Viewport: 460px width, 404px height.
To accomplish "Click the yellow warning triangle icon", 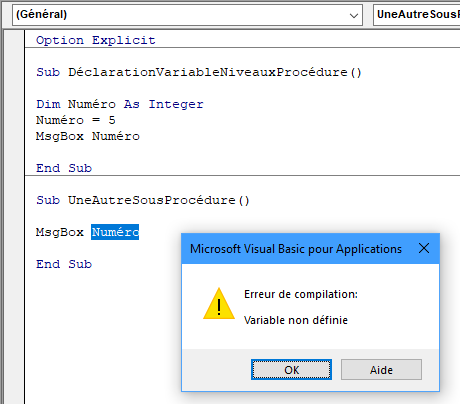I will 219,304.
